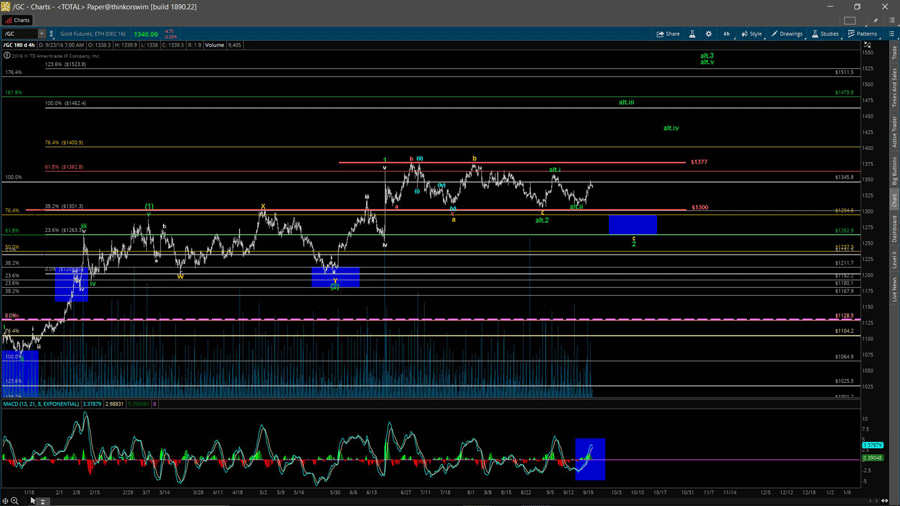Toggle the chart grid layout rectangle

coord(850,20)
